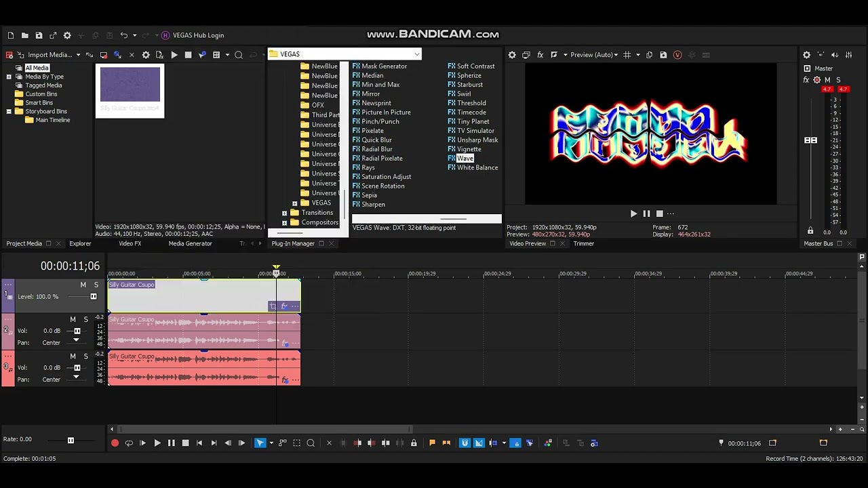Copy snapshot to clipboard in preview
Screen dimensions: 868x488
coord(649,55)
